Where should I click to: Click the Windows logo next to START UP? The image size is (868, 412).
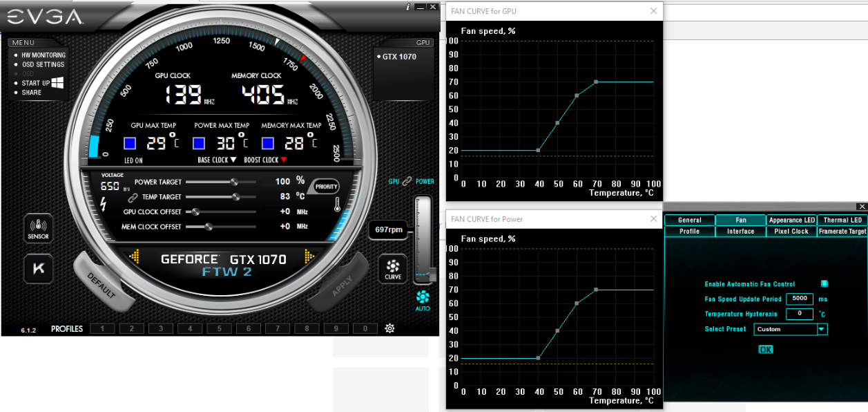[58, 83]
